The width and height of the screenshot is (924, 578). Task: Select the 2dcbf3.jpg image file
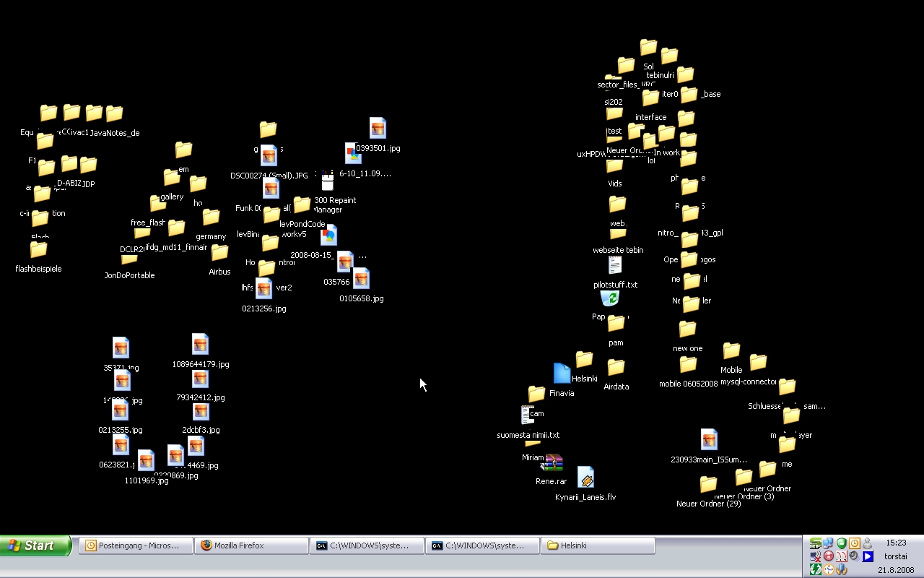tap(201, 411)
